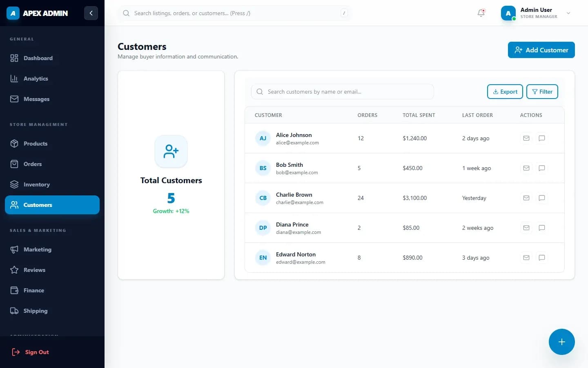
Task: Go to Shipping
Action: click(x=52, y=311)
